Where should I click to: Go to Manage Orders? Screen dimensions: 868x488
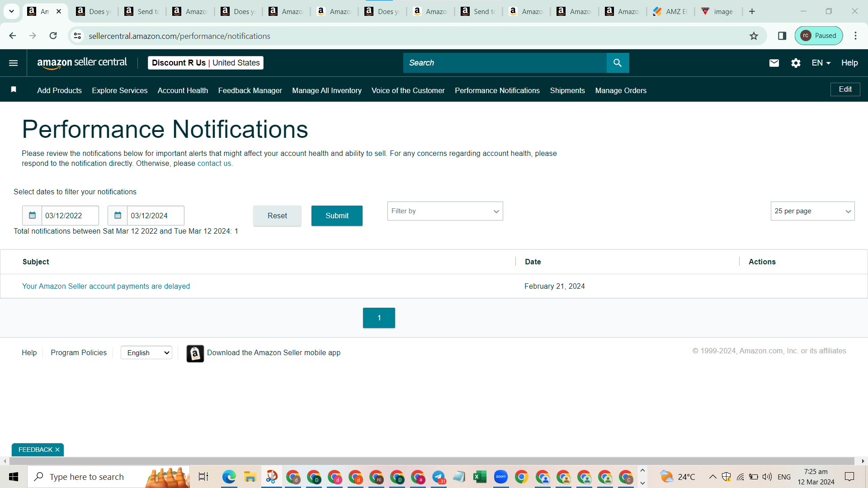coord(621,90)
